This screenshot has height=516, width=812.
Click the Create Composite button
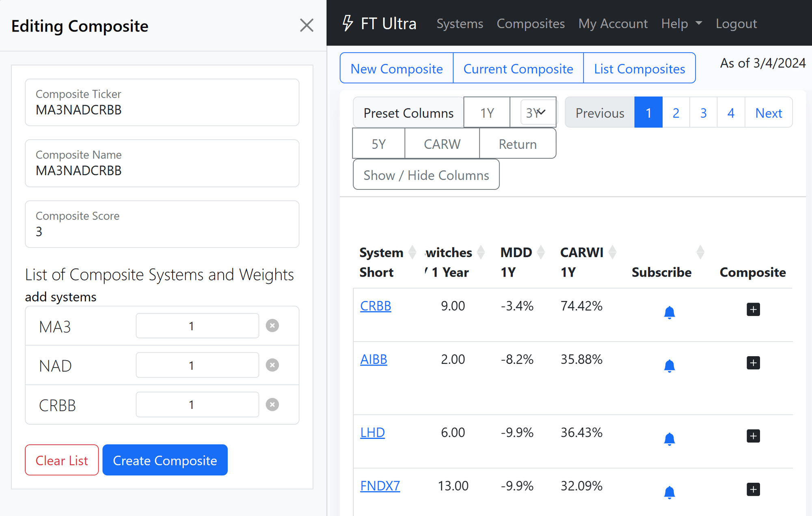165,460
